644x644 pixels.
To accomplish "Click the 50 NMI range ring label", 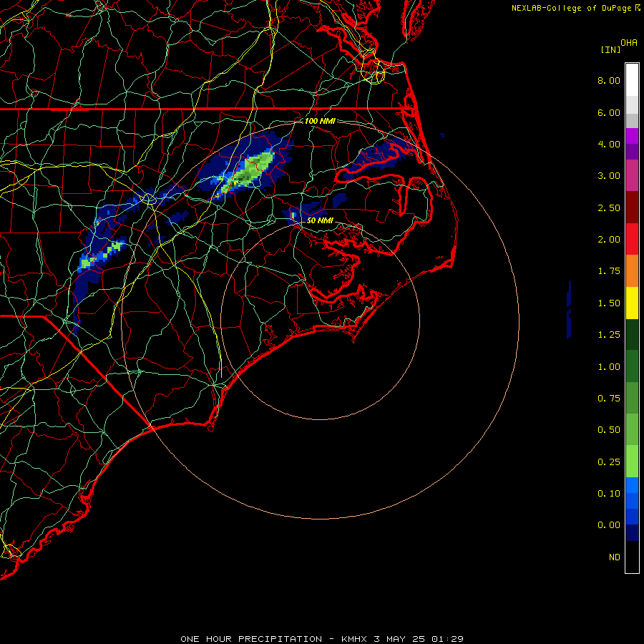I will (320, 220).
